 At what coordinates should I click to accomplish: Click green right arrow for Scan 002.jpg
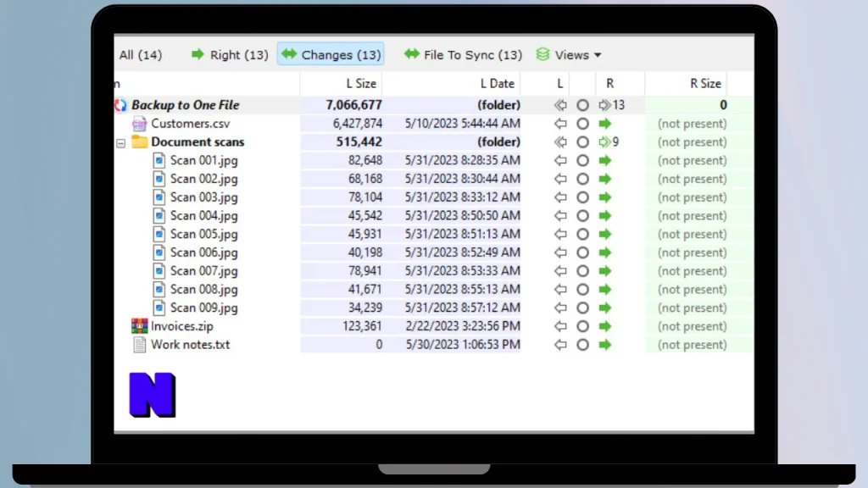coord(605,179)
